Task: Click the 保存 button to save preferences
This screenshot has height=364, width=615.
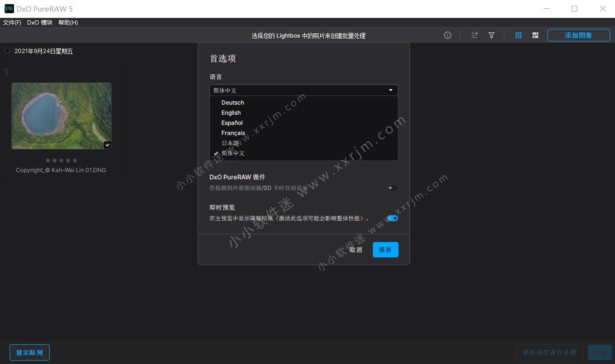Action: click(385, 250)
